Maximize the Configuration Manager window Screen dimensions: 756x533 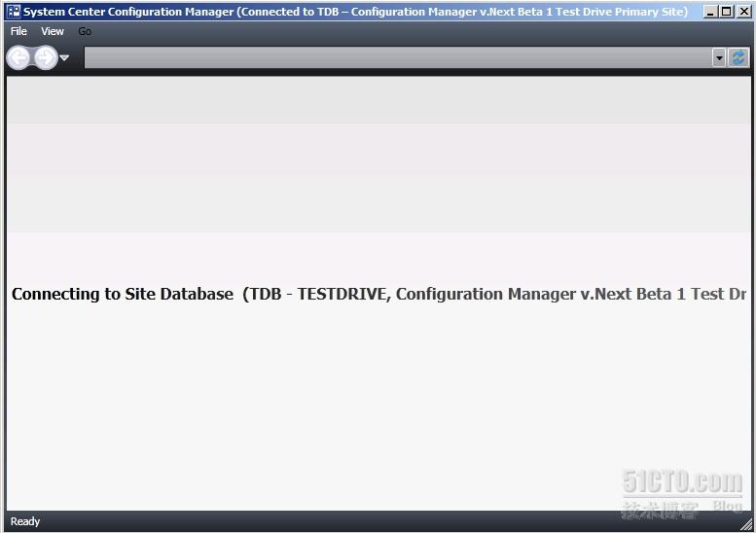(x=727, y=11)
